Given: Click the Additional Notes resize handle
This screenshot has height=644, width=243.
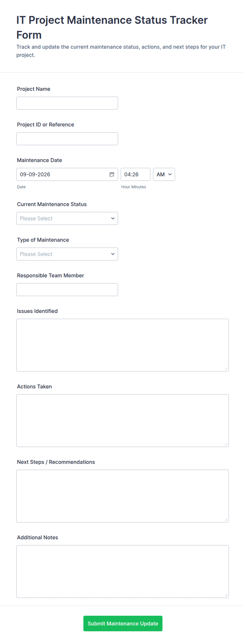Looking at the screenshot, I should point(226,595).
